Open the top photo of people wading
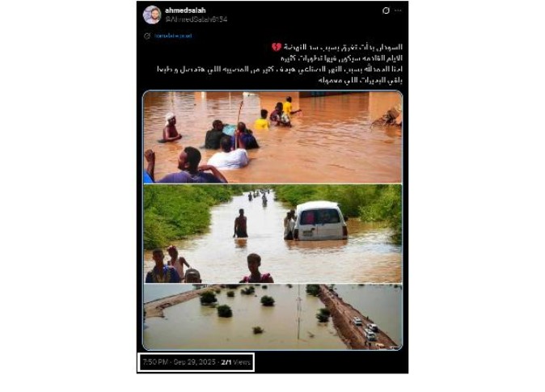 click(x=272, y=137)
